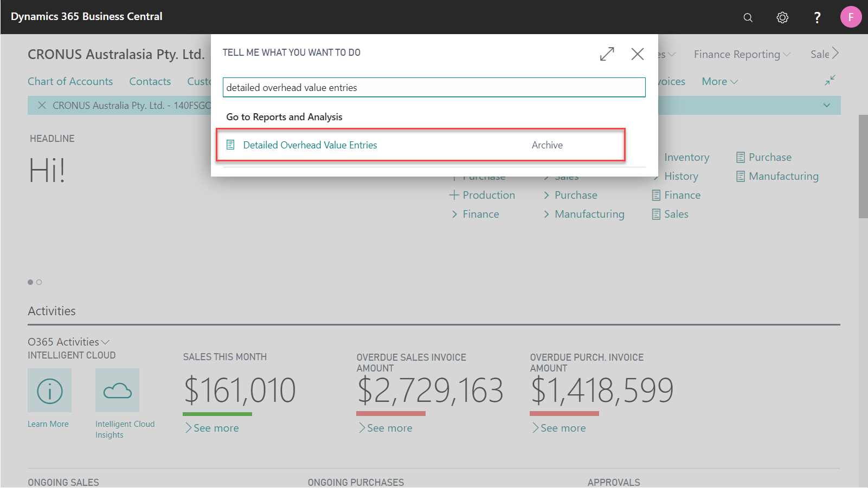Open the Inventory link
Screen dimensions: 868x488
pyautogui.click(x=686, y=157)
